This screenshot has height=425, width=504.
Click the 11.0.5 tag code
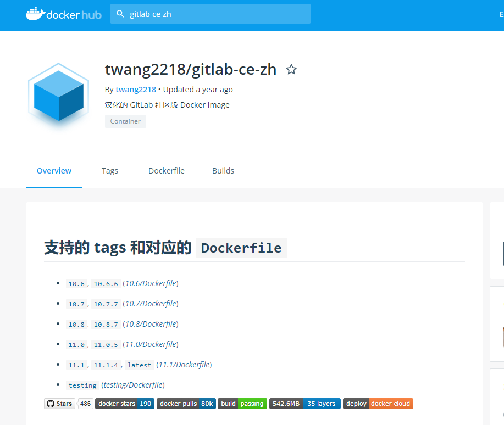(106, 345)
